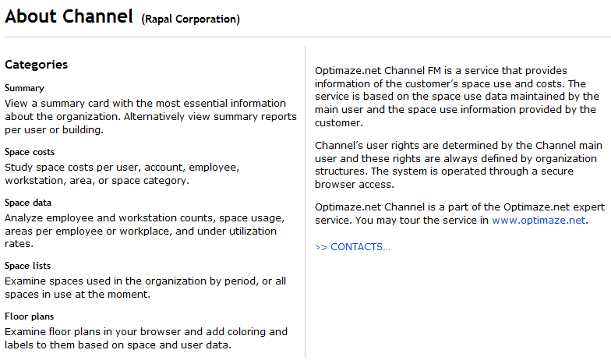Image resolution: width=611 pixels, height=364 pixels.
Task: Click the 'Examine floor plans in your browser' text
Action: 144,338
